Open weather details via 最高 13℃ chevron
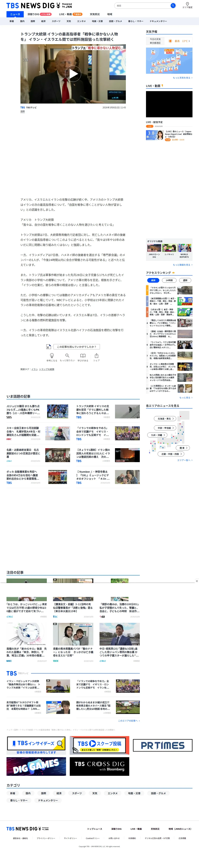Viewport: 199px width, 868px height. click(189, 41)
